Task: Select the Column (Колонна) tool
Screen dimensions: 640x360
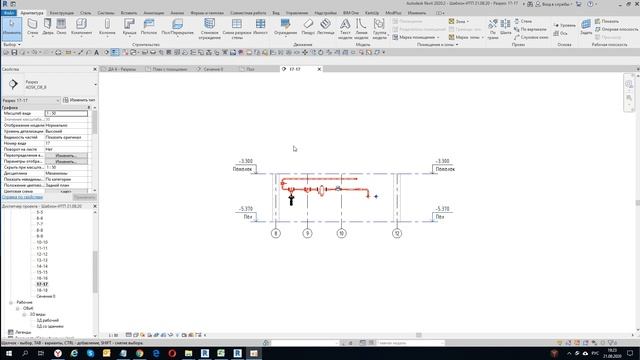Action: point(107,27)
